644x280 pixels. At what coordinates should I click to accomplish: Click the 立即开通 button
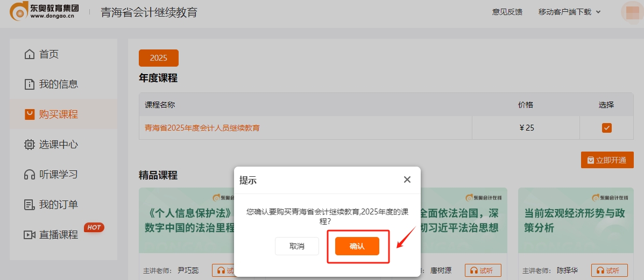click(x=607, y=160)
